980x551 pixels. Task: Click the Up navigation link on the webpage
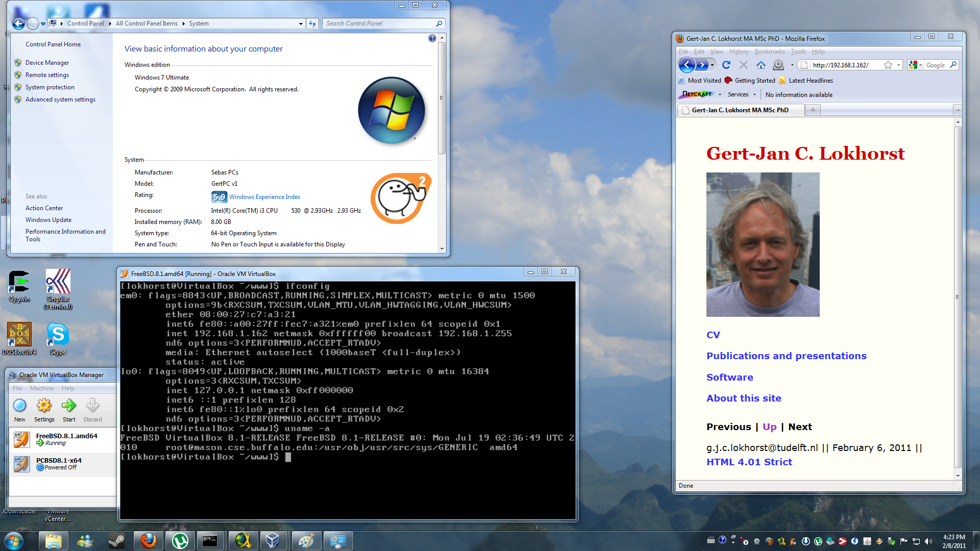click(769, 427)
